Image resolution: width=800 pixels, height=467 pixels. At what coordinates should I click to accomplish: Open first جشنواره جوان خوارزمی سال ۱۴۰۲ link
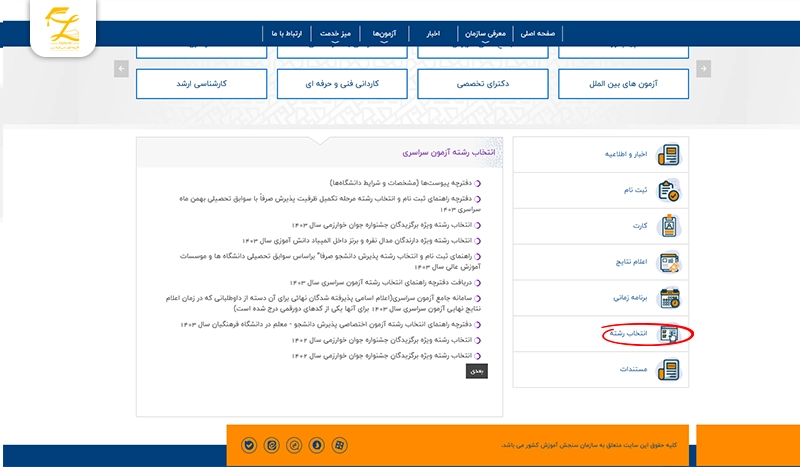pyautogui.click(x=382, y=340)
